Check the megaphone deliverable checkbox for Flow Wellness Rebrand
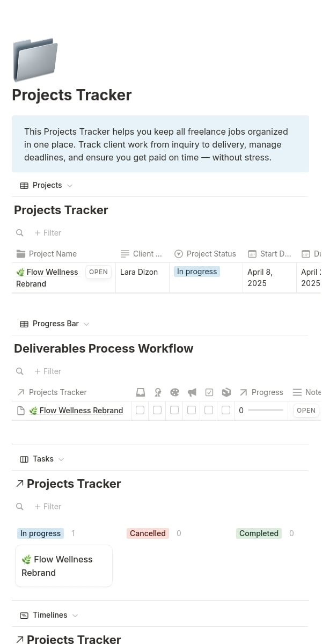 tap(192, 410)
